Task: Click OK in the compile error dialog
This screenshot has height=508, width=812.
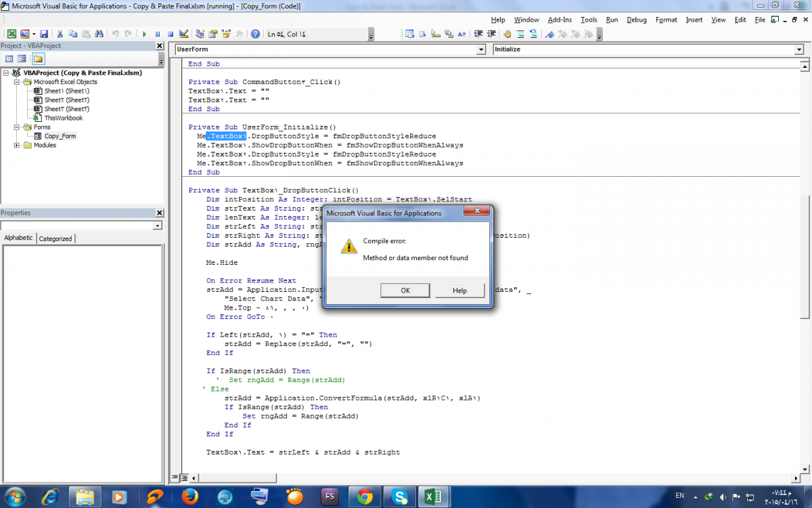Action: pos(405,291)
